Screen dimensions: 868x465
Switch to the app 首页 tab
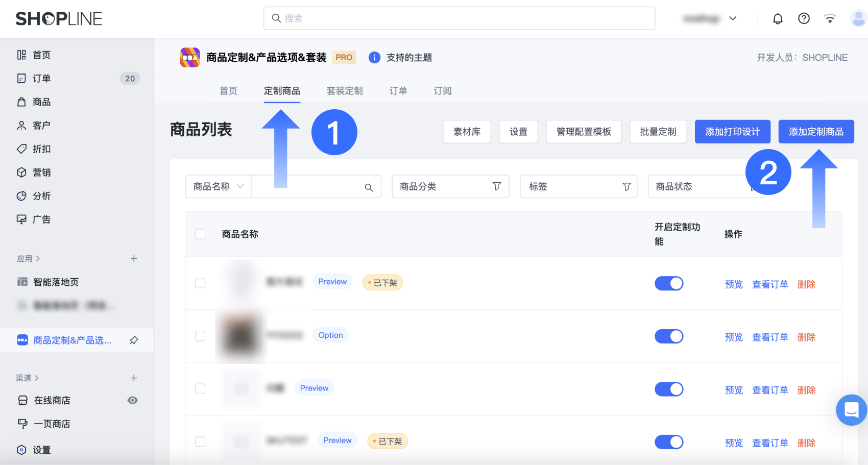pos(228,91)
